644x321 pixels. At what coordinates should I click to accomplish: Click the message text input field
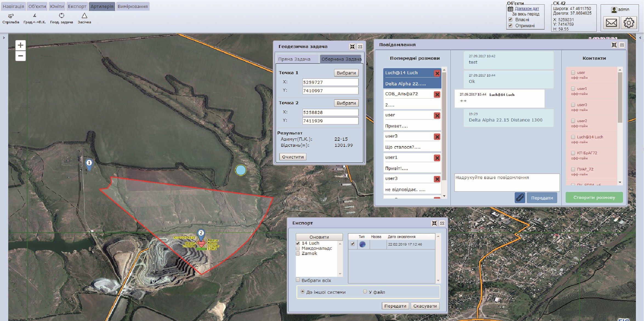tap(507, 182)
